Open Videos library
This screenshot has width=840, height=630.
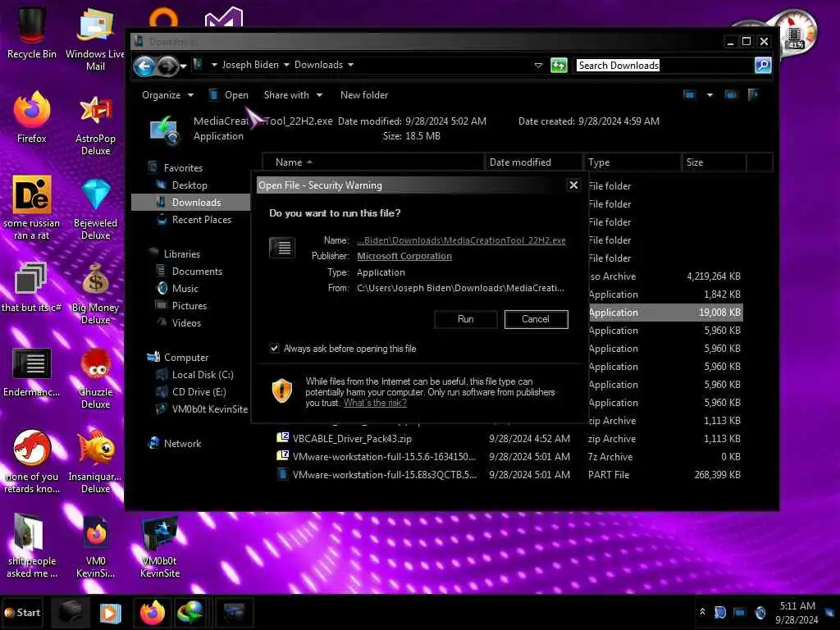coord(186,323)
